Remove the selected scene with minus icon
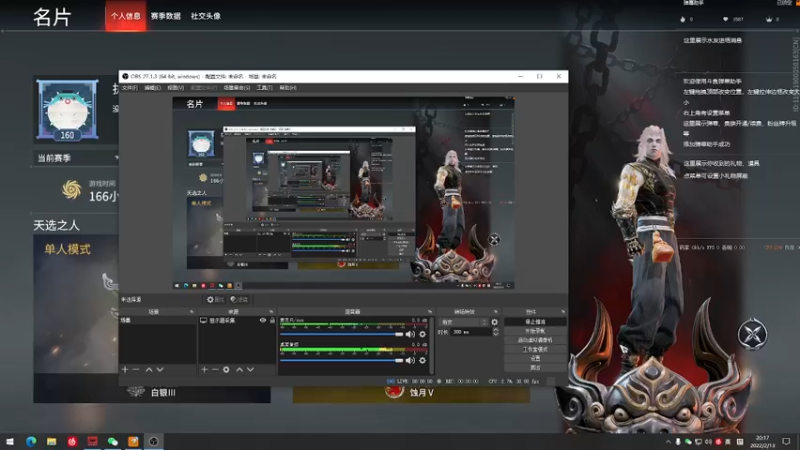Viewport: 800px width, 450px height. [x=136, y=369]
